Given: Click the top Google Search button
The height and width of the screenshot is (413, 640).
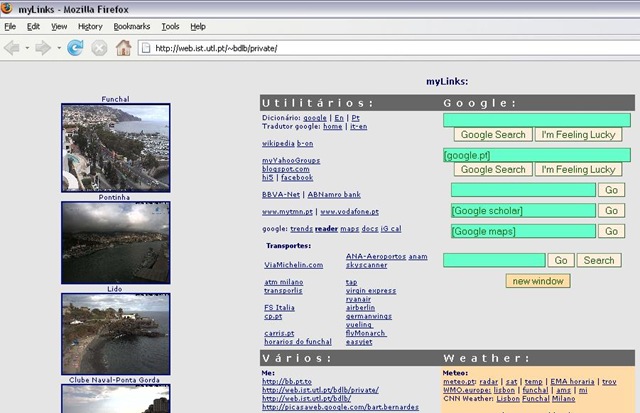Looking at the screenshot, I should click(x=493, y=135).
